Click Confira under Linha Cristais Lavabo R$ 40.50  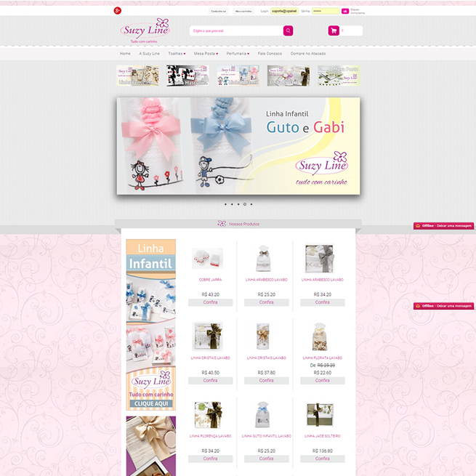coord(210,381)
